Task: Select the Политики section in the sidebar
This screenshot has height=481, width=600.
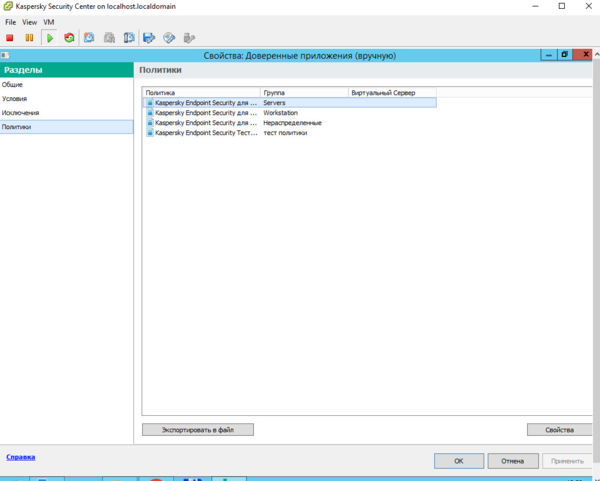Action: click(67, 127)
